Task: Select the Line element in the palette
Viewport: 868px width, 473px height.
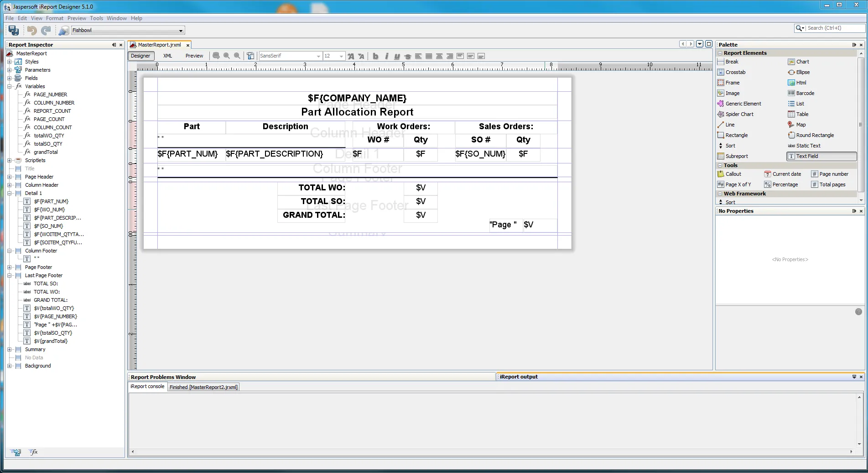Action: 726,125
